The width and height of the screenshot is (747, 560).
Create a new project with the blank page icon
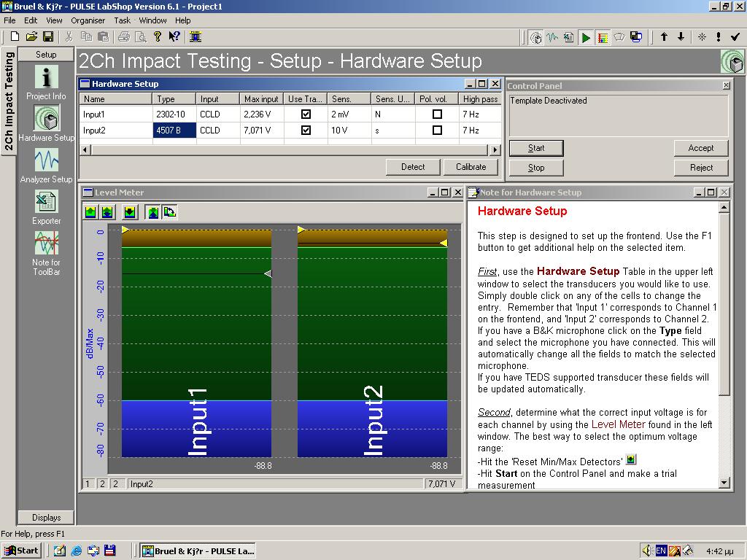pos(15,36)
